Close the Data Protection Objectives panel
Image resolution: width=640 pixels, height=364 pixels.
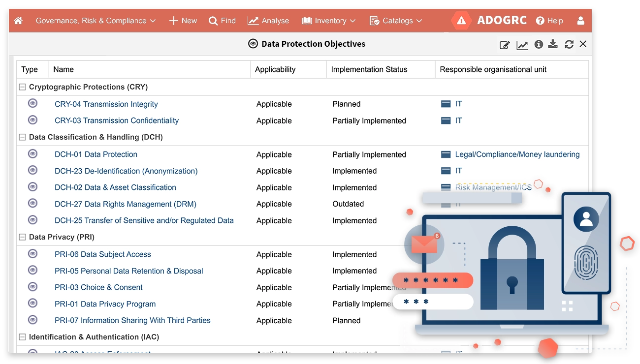coord(583,44)
